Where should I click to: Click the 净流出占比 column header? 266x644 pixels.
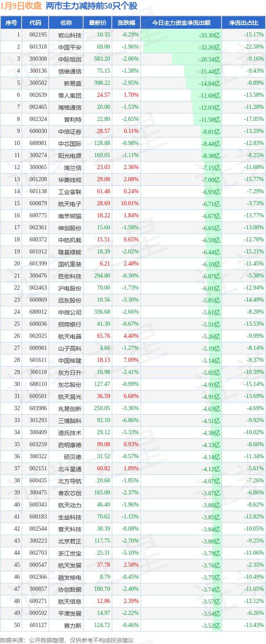point(244,23)
